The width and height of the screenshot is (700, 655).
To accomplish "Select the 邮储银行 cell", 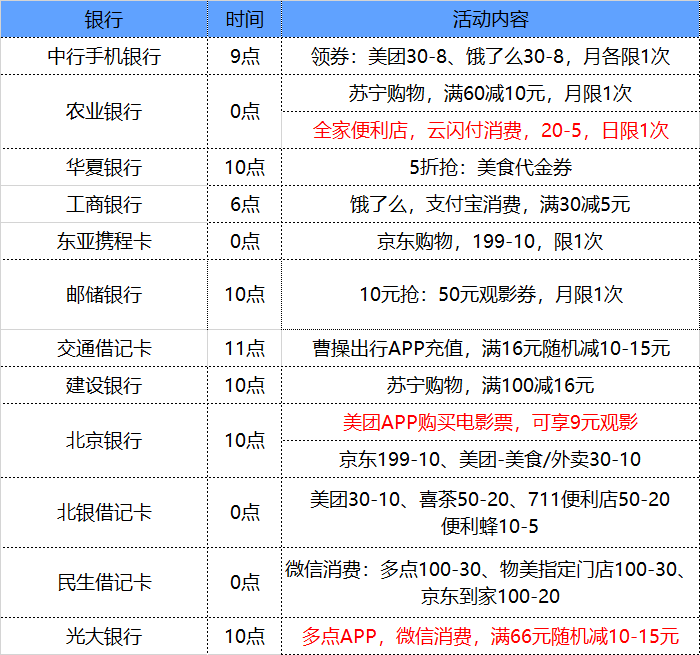I will tap(104, 295).
